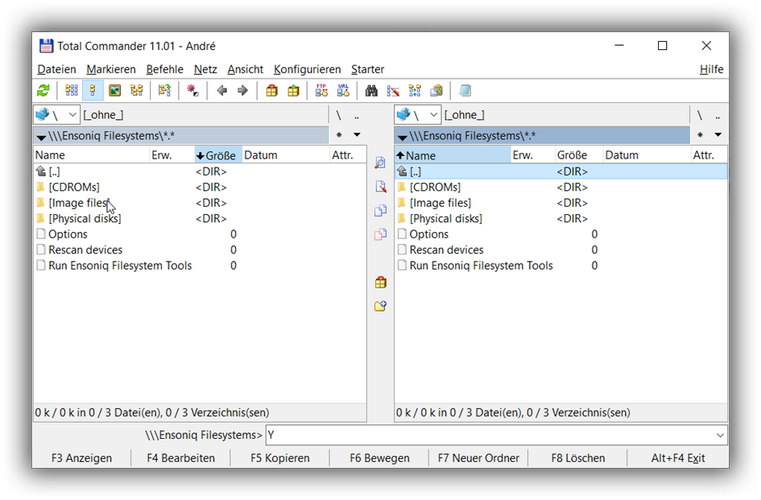The height and width of the screenshot is (500, 761).
Task: Go to parent via left panel two-dots button
Action: [x=357, y=116]
